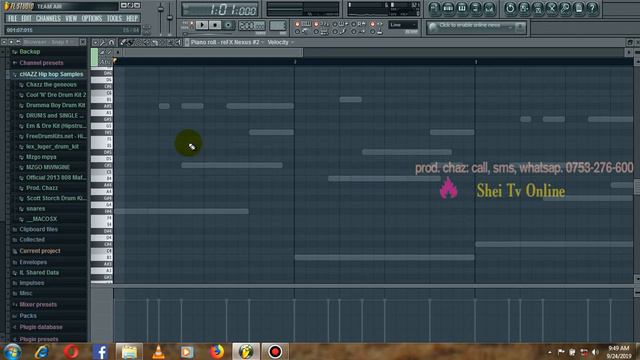
Task: Click to enable online news panel
Action: coord(476,27)
